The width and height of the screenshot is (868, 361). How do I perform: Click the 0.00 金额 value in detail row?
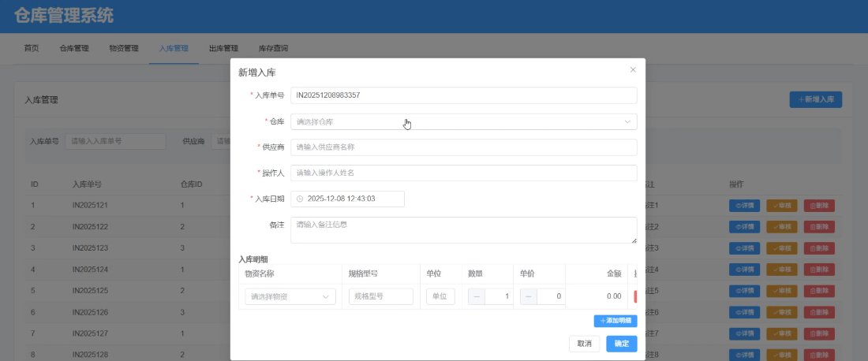click(614, 296)
